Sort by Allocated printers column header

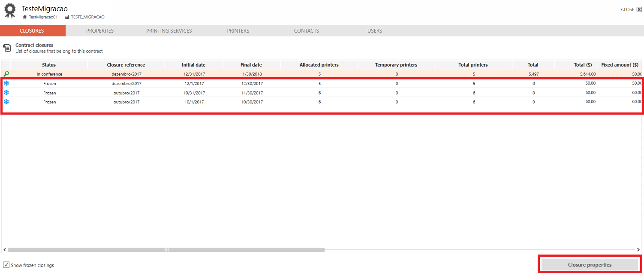(x=319, y=65)
